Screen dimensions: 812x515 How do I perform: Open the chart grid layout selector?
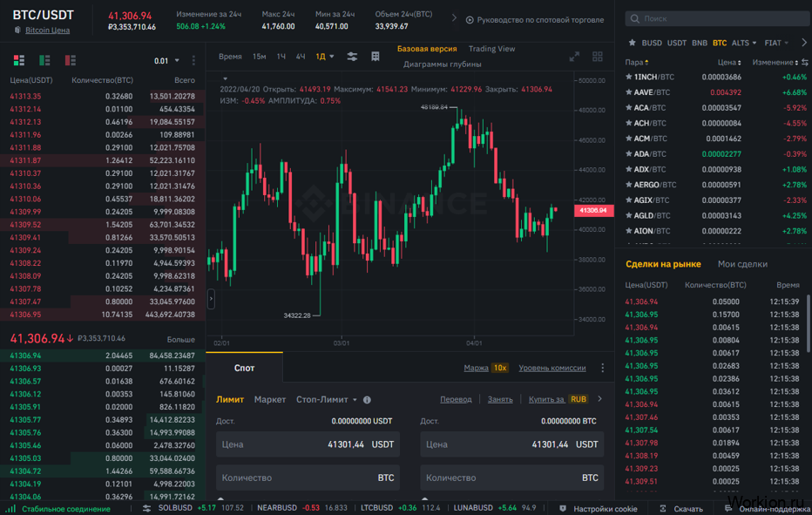click(x=598, y=57)
